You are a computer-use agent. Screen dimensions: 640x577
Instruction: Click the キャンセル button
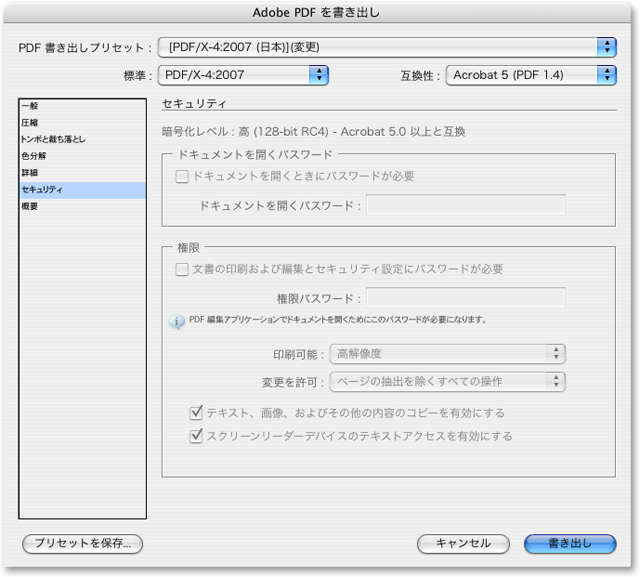[462, 543]
